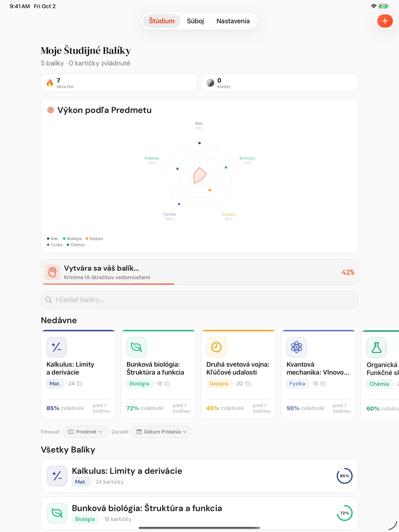Click the brain icon in deck creation banner

(x=52, y=272)
